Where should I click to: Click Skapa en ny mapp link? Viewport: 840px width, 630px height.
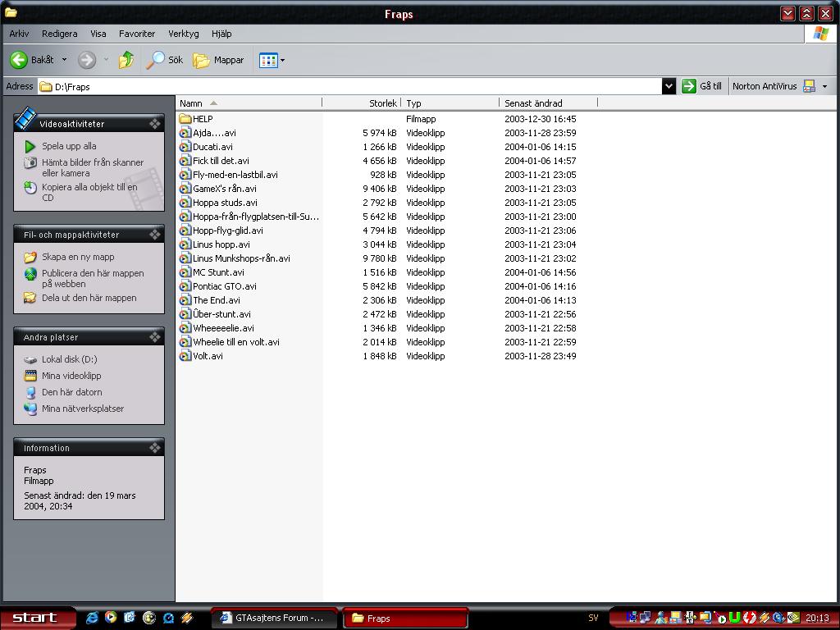(78, 257)
